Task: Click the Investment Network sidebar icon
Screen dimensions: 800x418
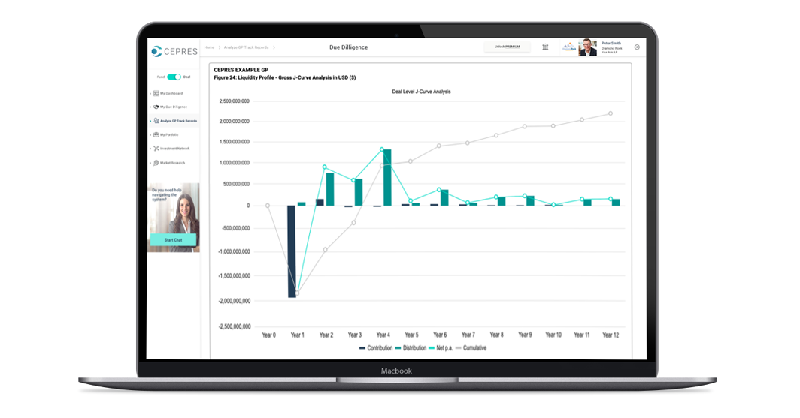Action: click(x=156, y=149)
